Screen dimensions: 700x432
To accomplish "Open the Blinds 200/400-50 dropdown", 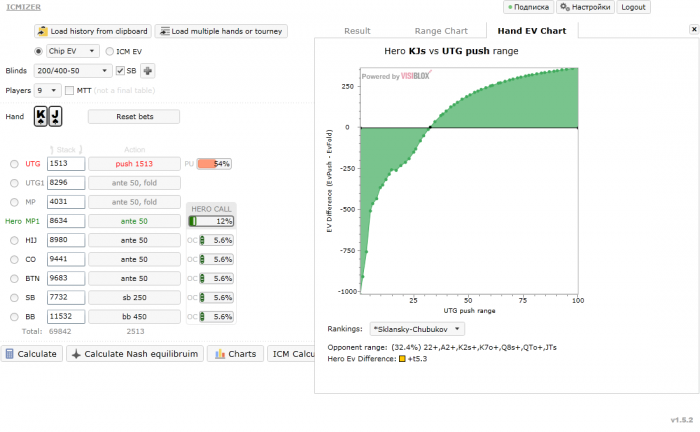I will pos(72,71).
